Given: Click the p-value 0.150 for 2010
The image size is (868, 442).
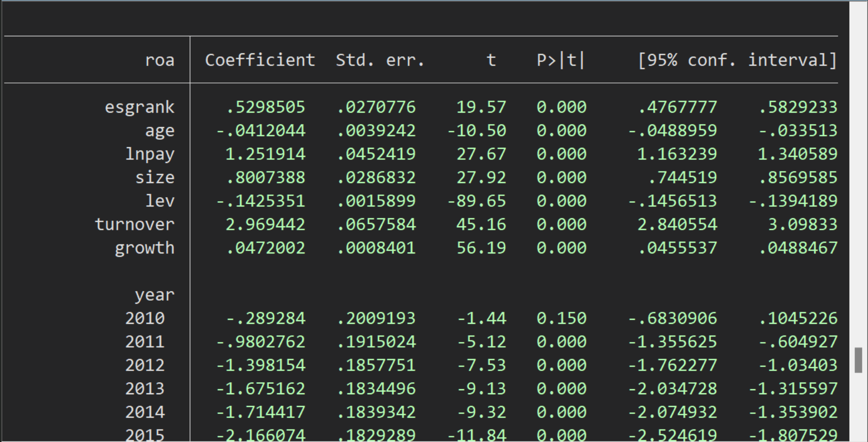Looking at the screenshot, I should pyautogui.click(x=561, y=318).
